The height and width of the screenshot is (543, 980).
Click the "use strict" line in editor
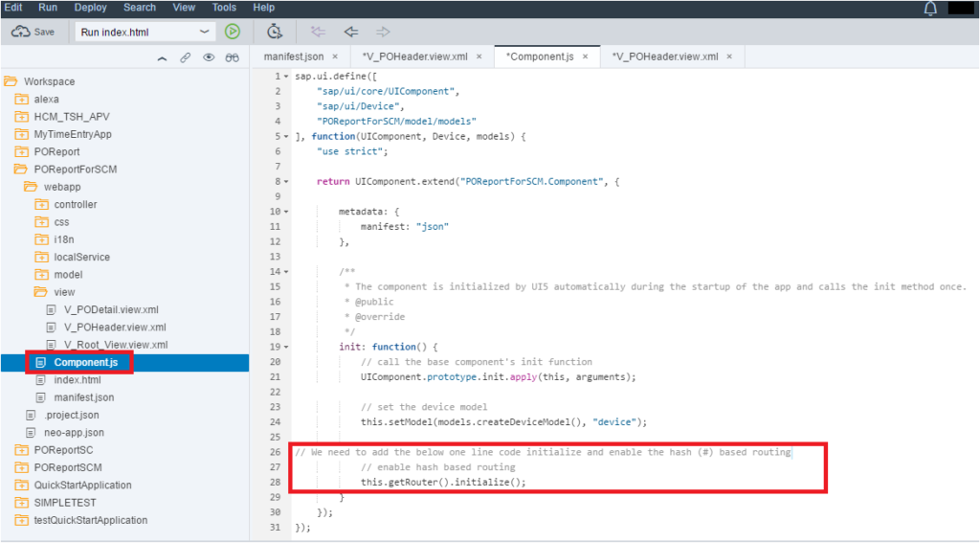pyautogui.click(x=352, y=151)
